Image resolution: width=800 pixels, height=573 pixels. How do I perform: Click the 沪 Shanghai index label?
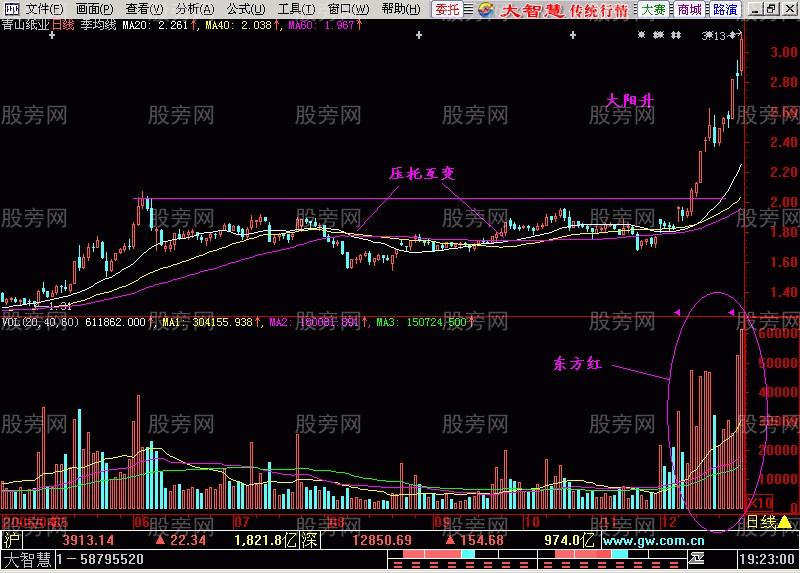click(11, 540)
